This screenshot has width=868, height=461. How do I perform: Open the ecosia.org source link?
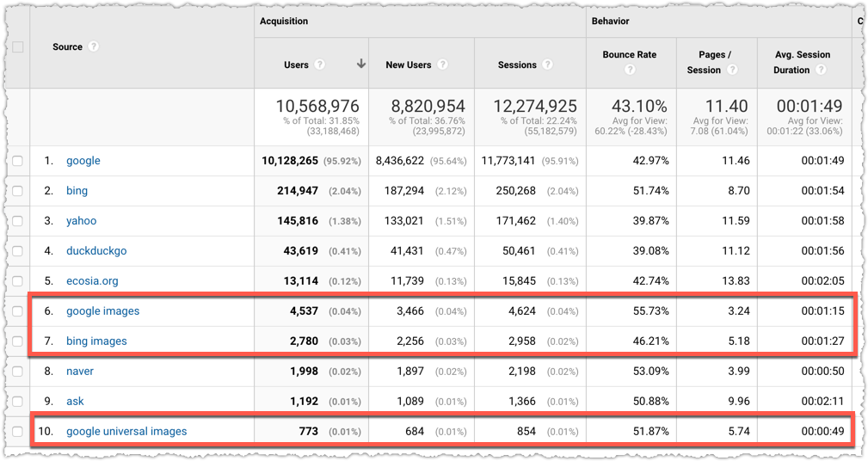tap(92, 281)
